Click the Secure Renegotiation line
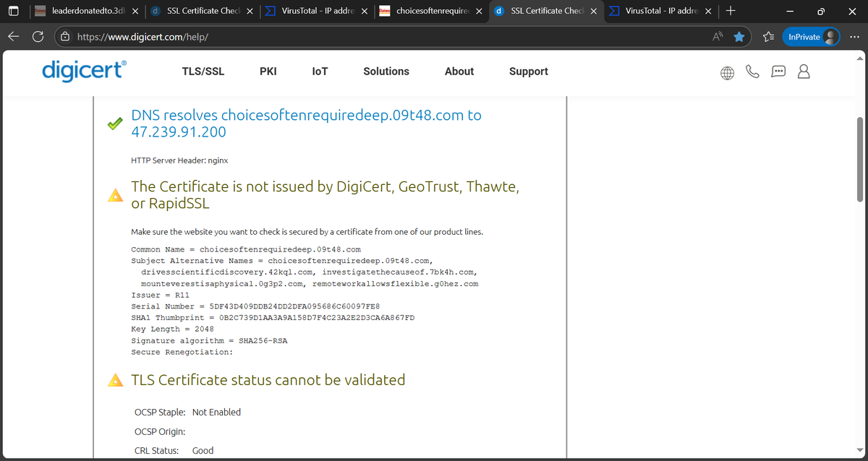Viewport: 868px width, 461px height. (182, 353)
